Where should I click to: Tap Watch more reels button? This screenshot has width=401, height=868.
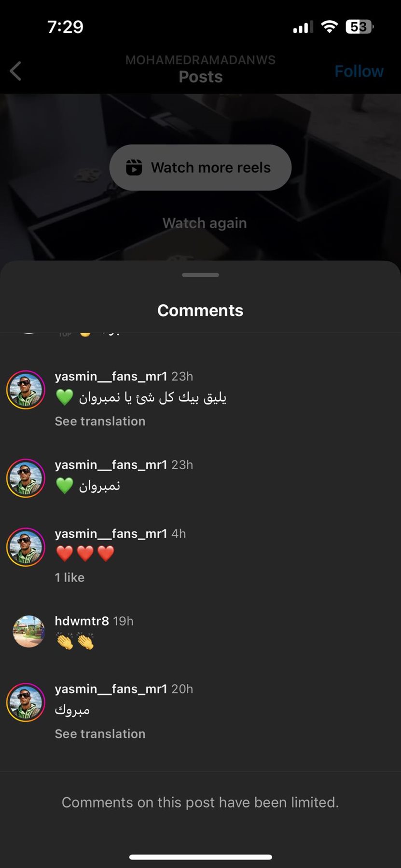[x=200, y=167]
